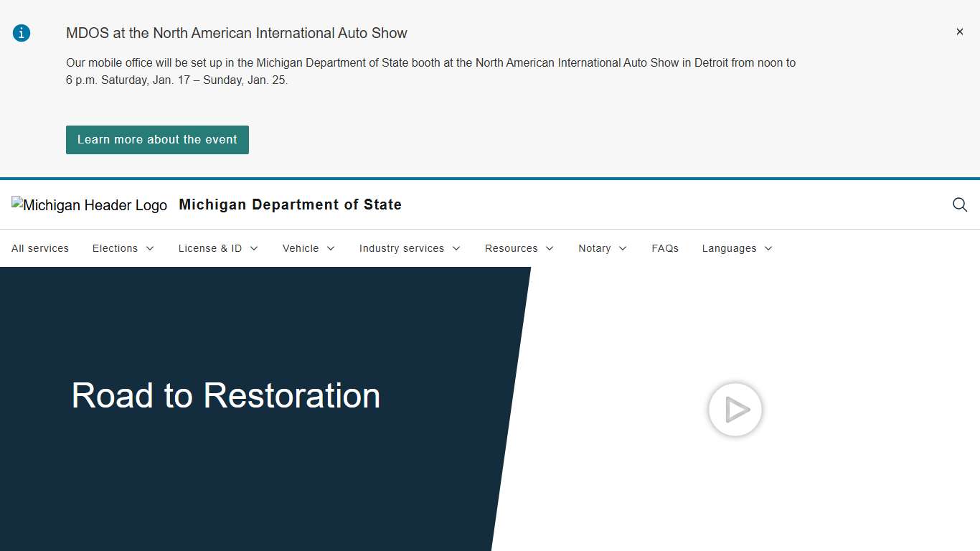Open the Languages menu
This screenshot has width=980, height=551.
click(x=730, y=248)
